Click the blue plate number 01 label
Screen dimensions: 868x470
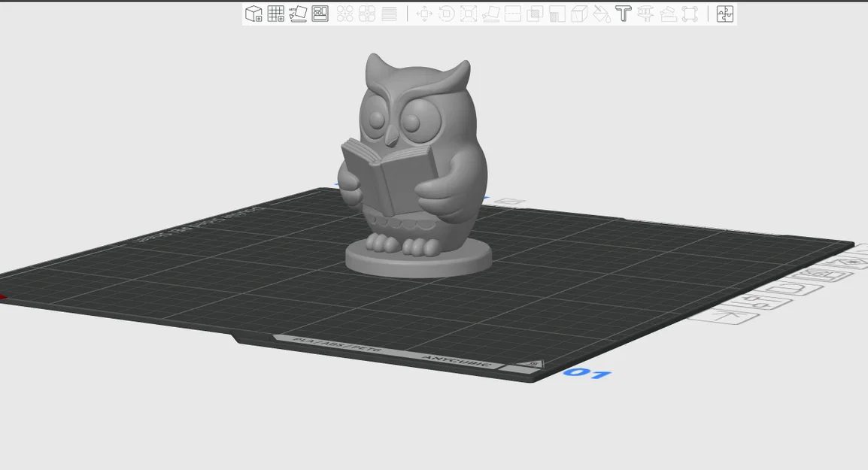point(587,374)
